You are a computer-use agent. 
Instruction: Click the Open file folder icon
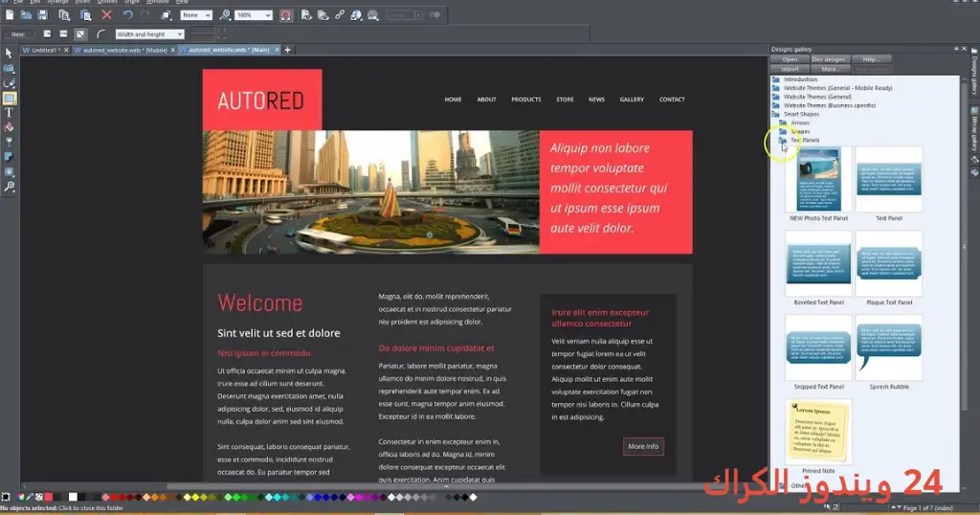click(x=26, y=15)
